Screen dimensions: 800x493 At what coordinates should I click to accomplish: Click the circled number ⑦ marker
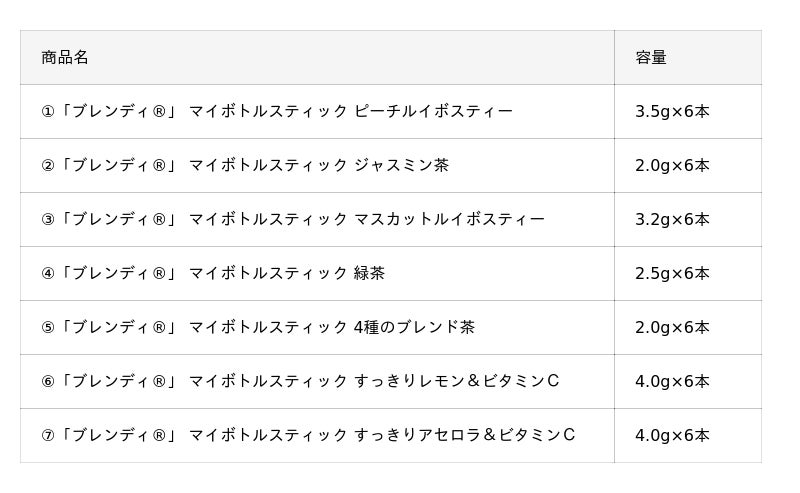48,435
